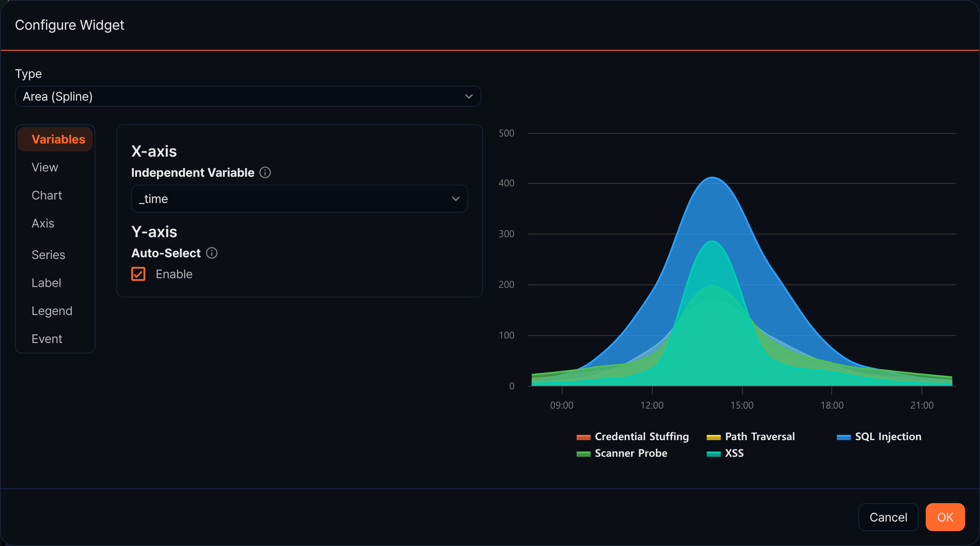The width and height of the screenshot is (980, 546).
Task: Click the 300 y-axis value
Action: click(x=507, y=234)
